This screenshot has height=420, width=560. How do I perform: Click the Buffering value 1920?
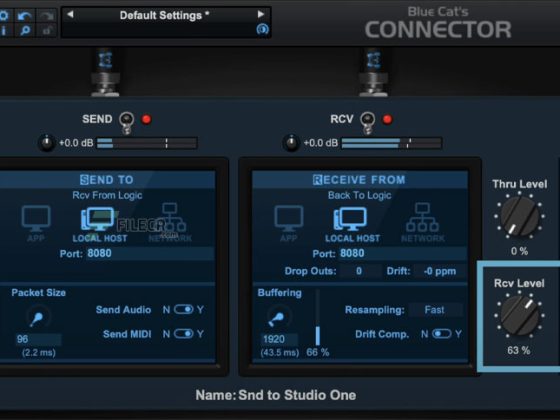tap(279, 339)
